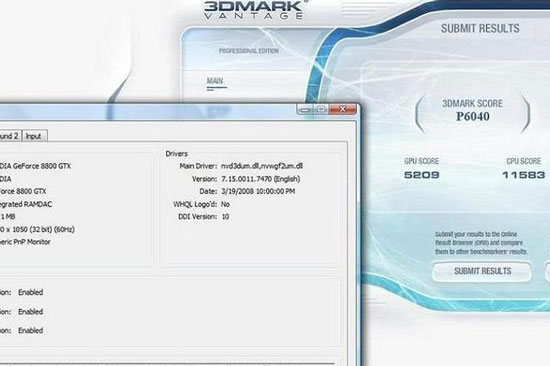
Task: Select the DDI Version value 10
Action: point(225,217)
